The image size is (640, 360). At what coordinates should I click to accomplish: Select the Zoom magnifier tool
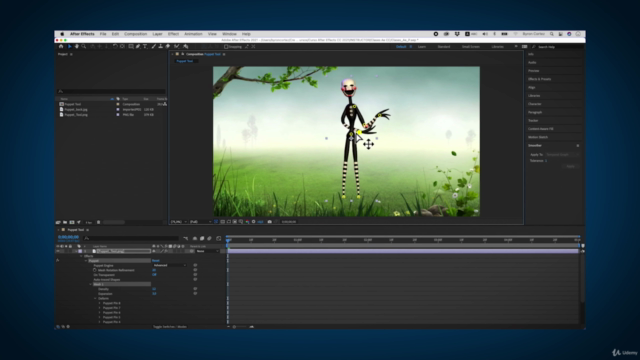(84, 47)
